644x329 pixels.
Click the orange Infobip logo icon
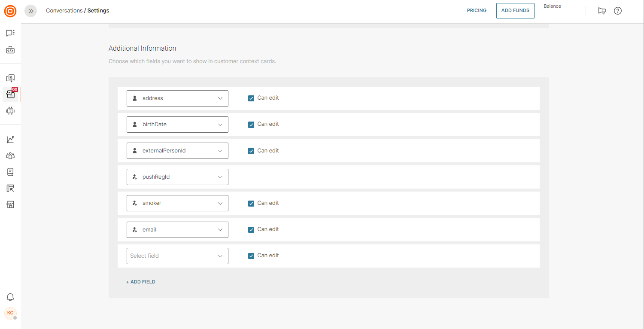[10, 11]
